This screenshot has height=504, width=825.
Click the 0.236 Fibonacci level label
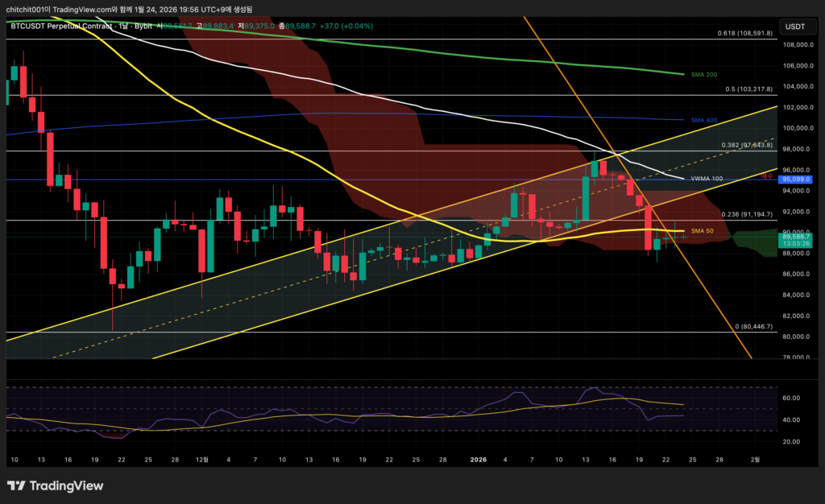tap(746, 214)
